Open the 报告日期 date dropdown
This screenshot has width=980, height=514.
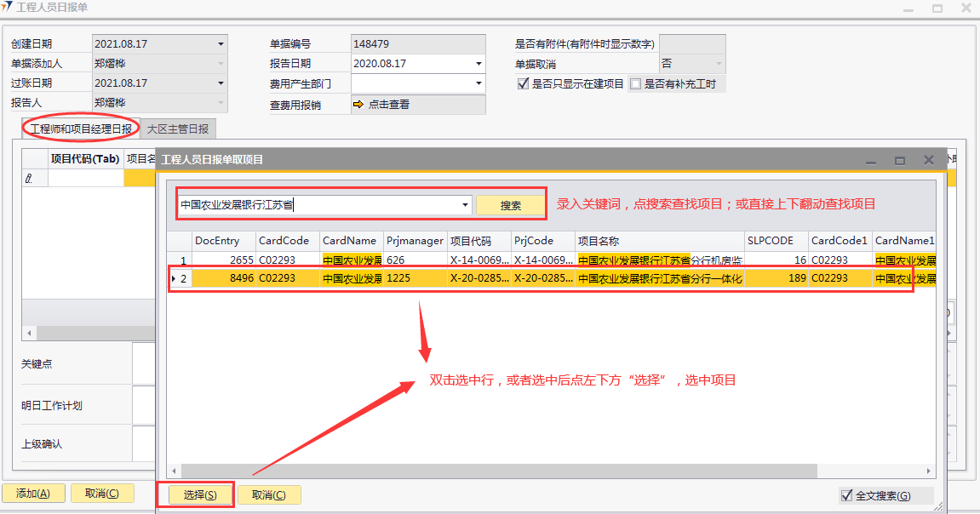click(479, 64)
